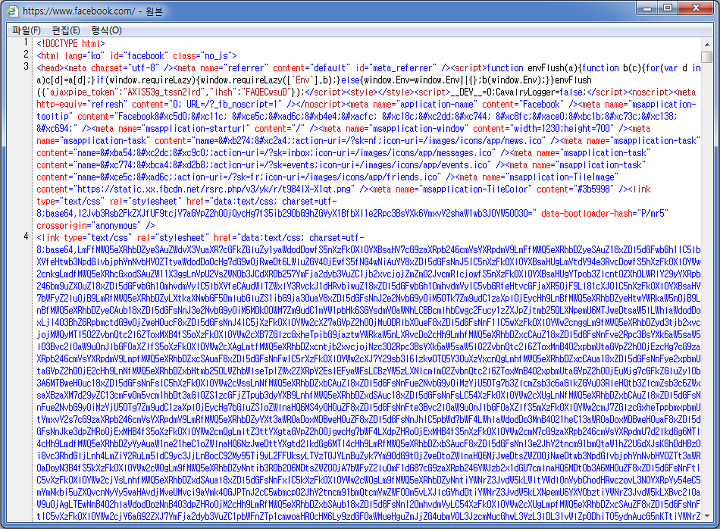Click the vertical scrollbar thumb
Viewport: 720px width, 529px height.
[707, 57]
